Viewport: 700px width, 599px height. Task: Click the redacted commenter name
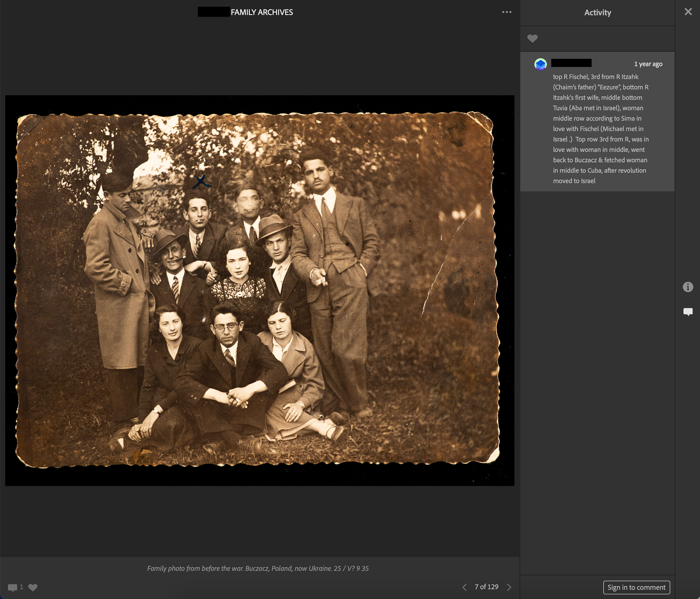[571, 63]
